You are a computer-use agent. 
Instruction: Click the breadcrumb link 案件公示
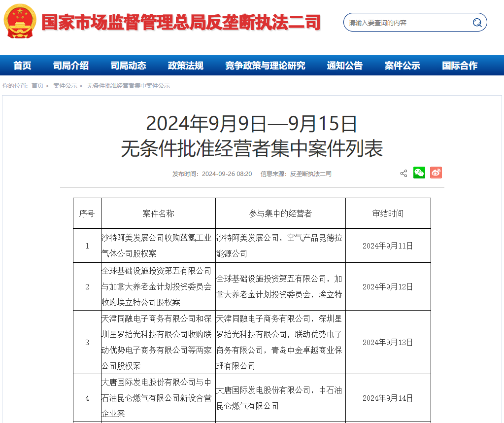(x=65, y=86)
